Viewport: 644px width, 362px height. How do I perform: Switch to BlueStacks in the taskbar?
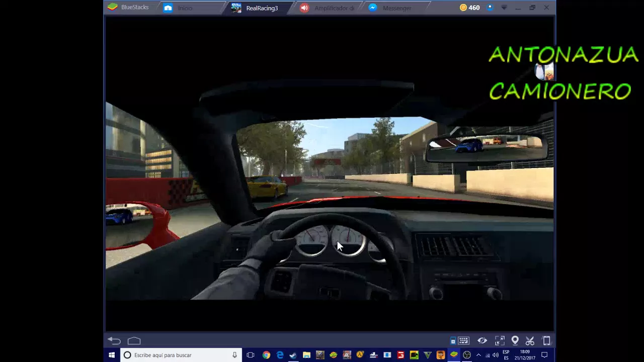point(454,355)
